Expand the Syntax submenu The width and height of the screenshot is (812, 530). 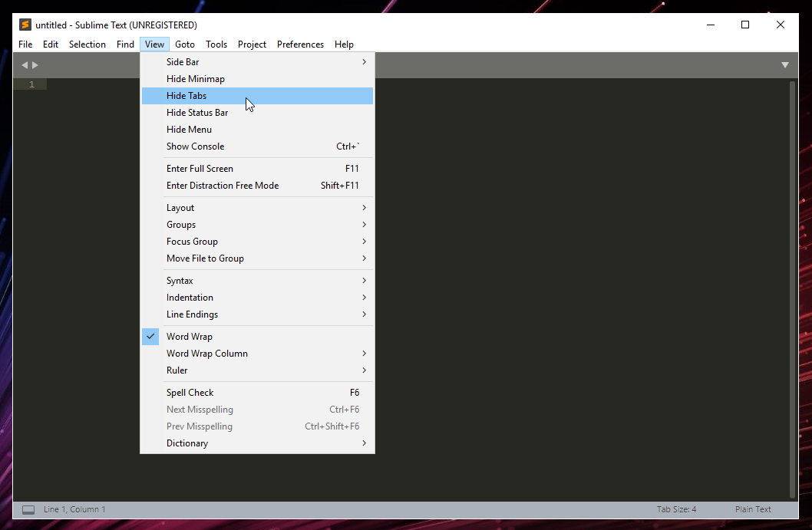257,281
